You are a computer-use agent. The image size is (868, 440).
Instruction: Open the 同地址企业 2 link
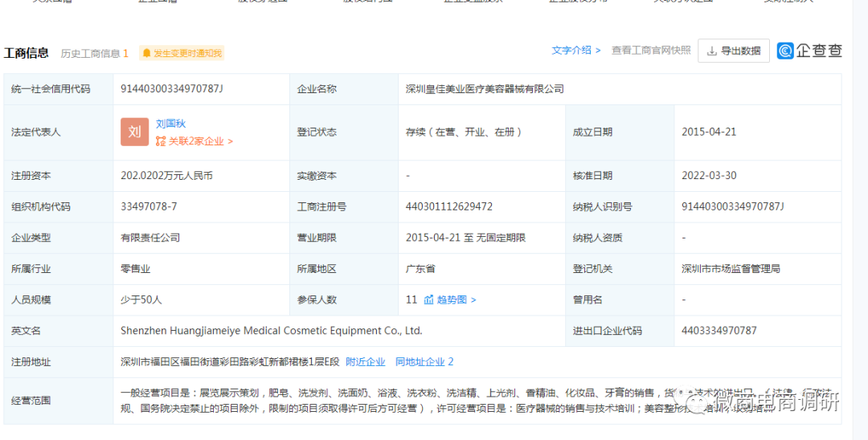pyautogui.click(x=424, y=362)
